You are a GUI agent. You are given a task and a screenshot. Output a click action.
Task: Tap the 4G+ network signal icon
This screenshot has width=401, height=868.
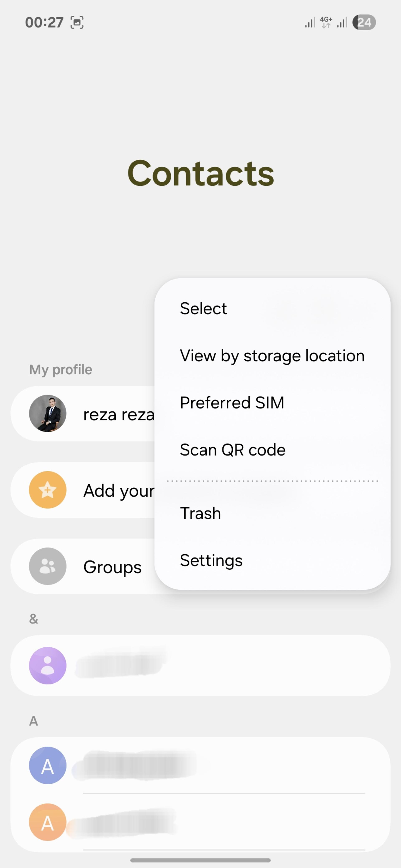point(326,22)
